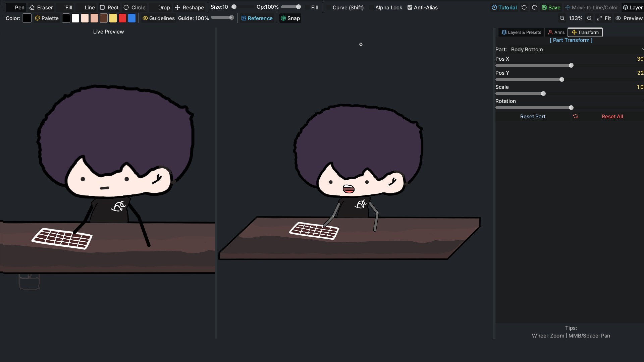Open the Tutorial help
644x362 pixels.
click(504, 7)
